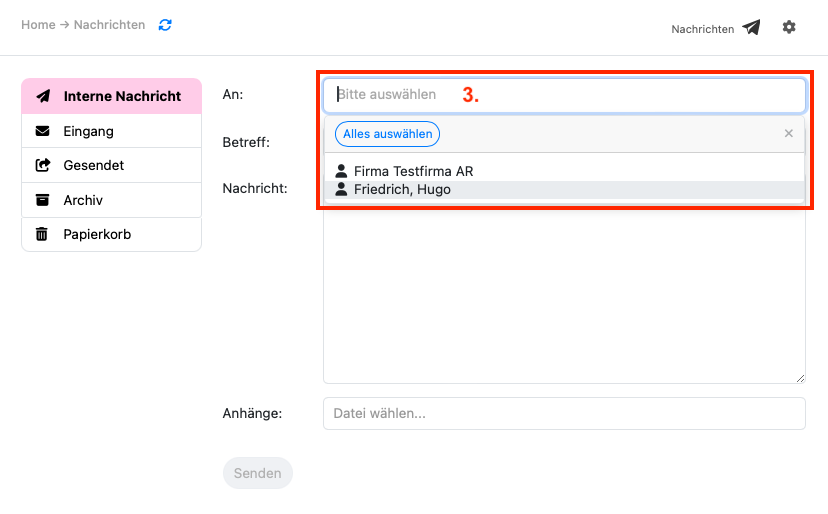
Task: Switch to the Archiv folder
Action: pos(83,200)
